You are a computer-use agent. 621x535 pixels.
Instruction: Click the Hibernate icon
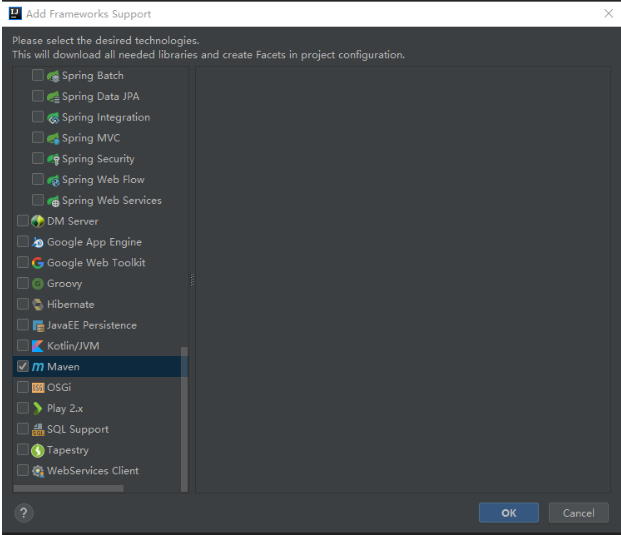(x=38, y=304)
